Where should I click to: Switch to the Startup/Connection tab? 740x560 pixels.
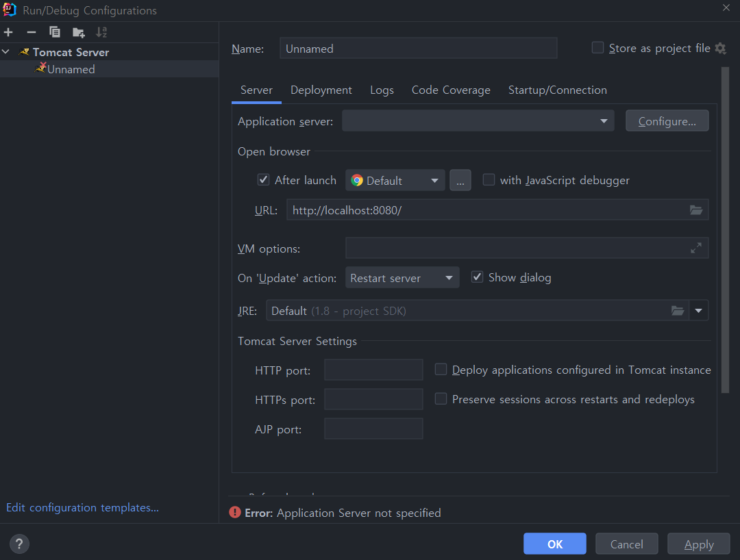(x=557, y=90)
